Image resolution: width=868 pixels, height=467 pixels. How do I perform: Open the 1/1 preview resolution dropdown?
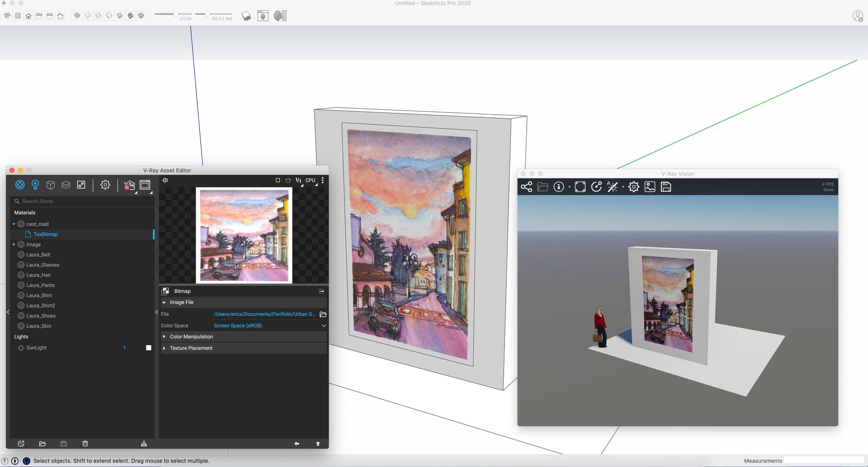pyautogui.click(x=299, y=181)
